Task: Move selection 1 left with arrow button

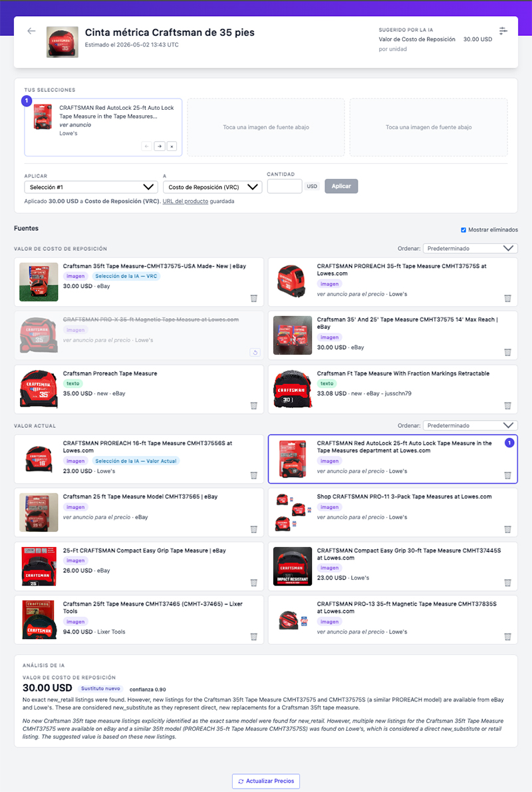Action: [147, 146]
